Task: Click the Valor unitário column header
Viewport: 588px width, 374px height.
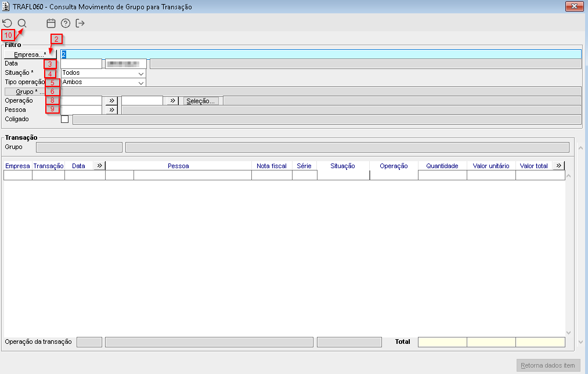Action: (491, 166)
